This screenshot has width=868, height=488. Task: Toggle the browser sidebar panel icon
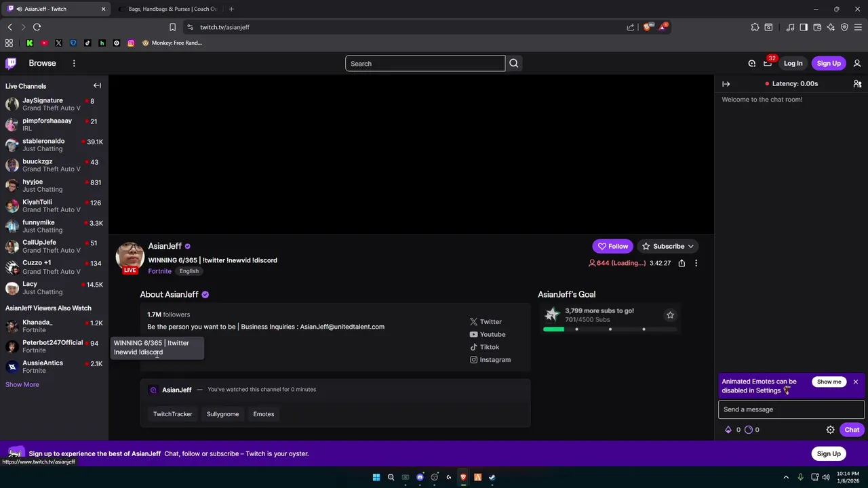point(804,27)
